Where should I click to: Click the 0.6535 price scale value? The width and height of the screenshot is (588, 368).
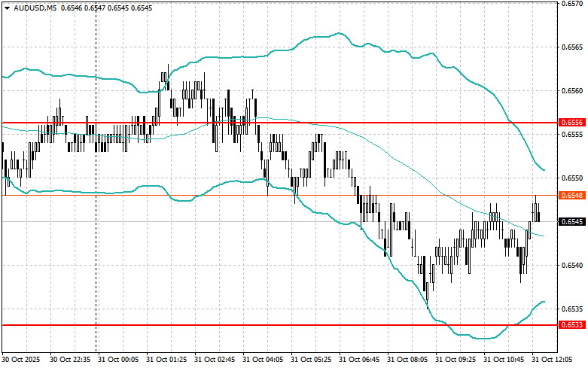(x=572, y=309)
